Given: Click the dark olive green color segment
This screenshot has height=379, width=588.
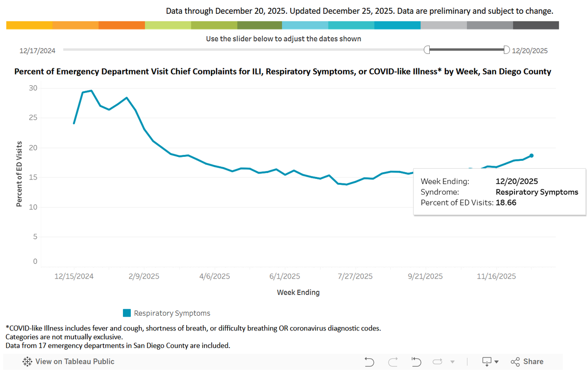Looking at the screenshot, I should tap(260, 25).
